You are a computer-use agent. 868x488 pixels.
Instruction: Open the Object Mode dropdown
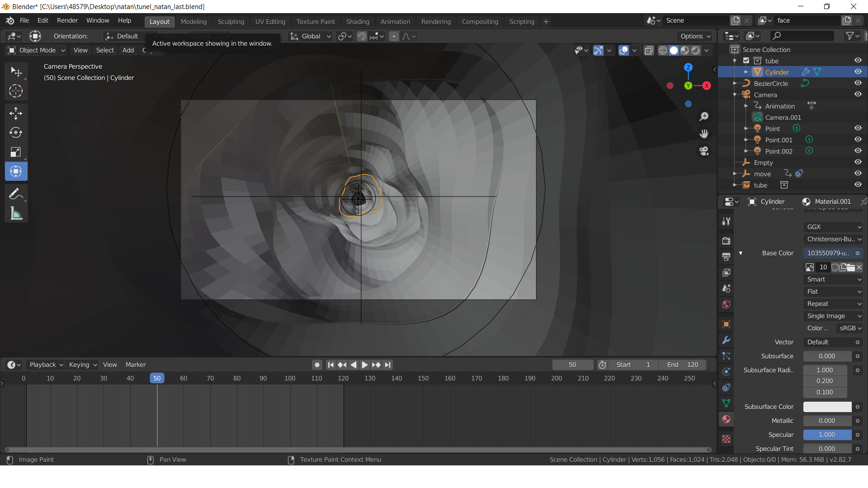(37, 50)
